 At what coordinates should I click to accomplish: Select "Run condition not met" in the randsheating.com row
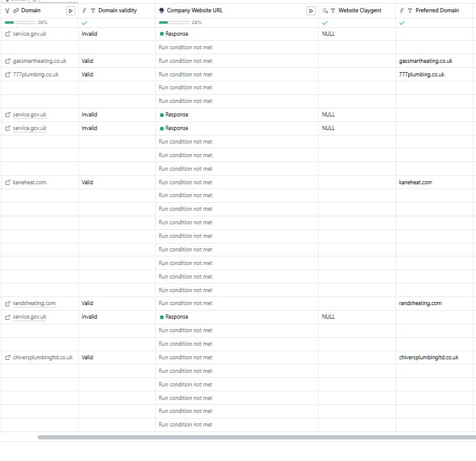coord(186,303)
